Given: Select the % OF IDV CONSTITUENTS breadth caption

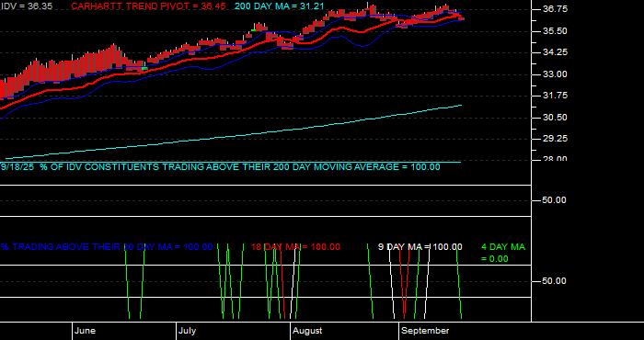Looking at the screenshot, I should tap(220, 167).
